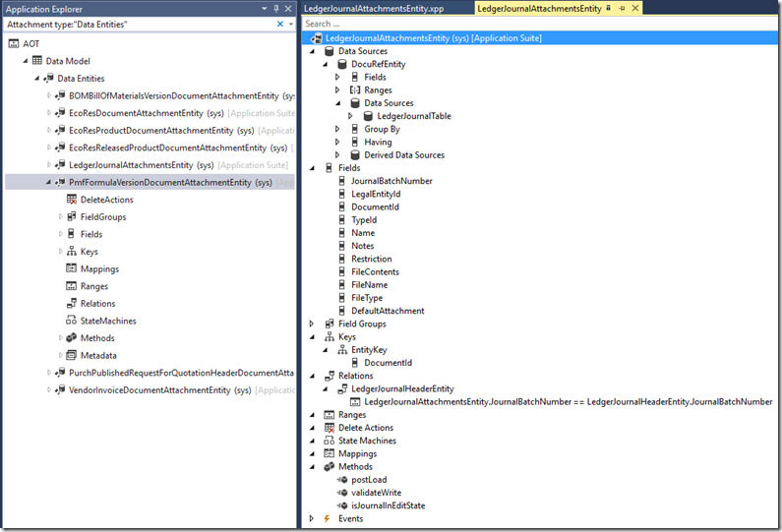Pin the Application Explorer panel

[x=276, y=9]
